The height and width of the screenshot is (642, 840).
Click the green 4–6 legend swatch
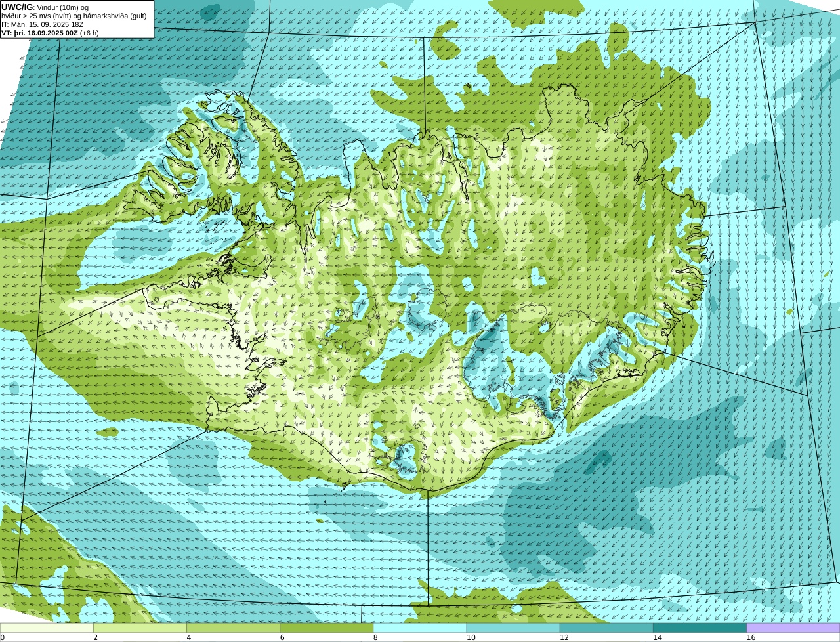coord(233,628)
